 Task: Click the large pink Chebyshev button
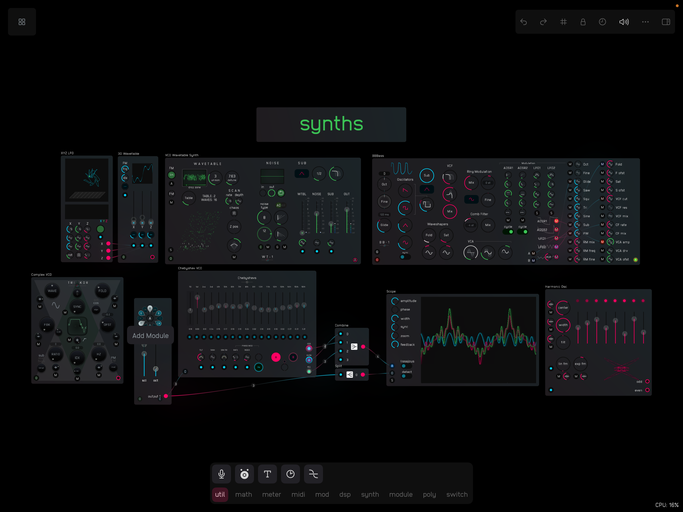click(x=276, y=357)
